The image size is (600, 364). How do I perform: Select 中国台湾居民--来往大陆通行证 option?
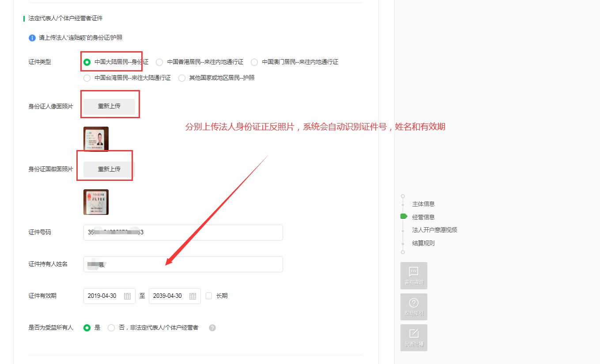87,78
